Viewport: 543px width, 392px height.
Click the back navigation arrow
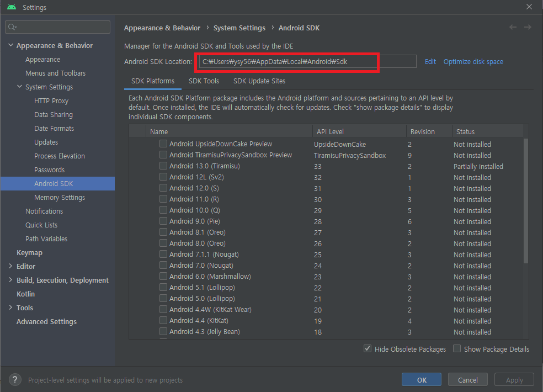point(513,27)
